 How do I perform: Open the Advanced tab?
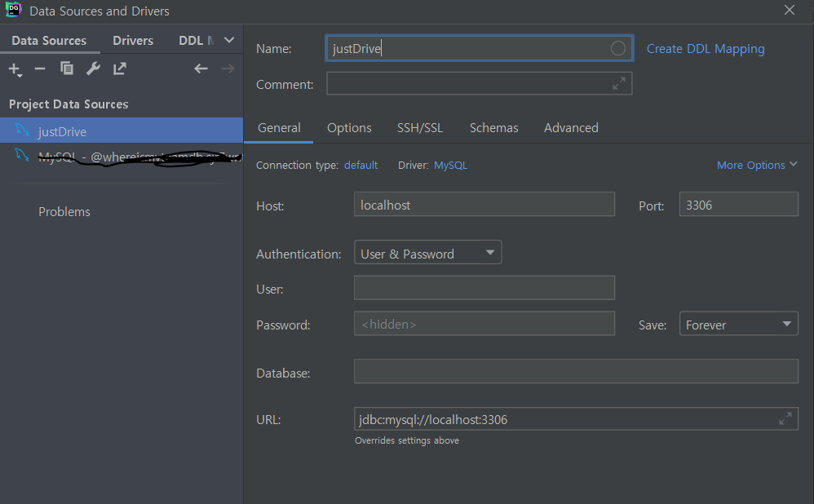click(571, 128)
